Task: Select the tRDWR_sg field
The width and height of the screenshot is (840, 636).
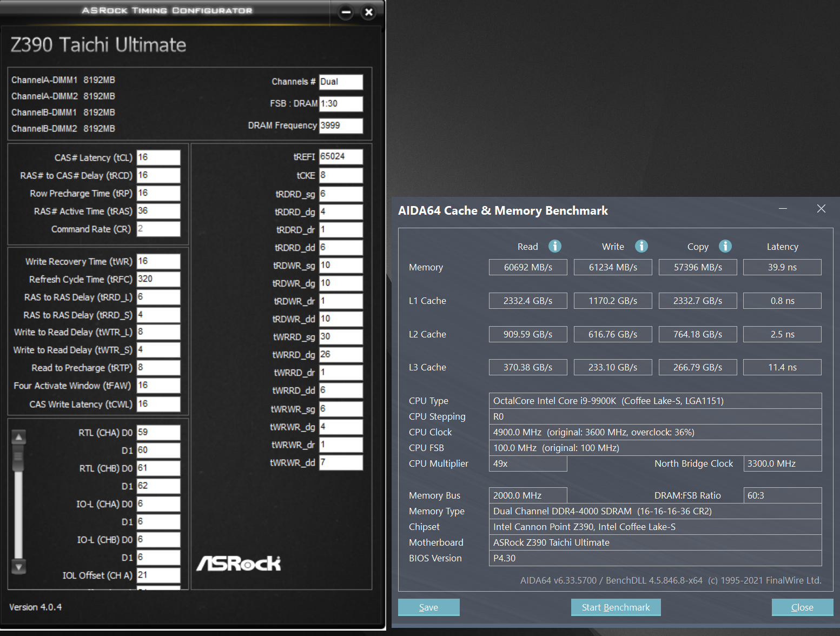Action: point(341,266)
